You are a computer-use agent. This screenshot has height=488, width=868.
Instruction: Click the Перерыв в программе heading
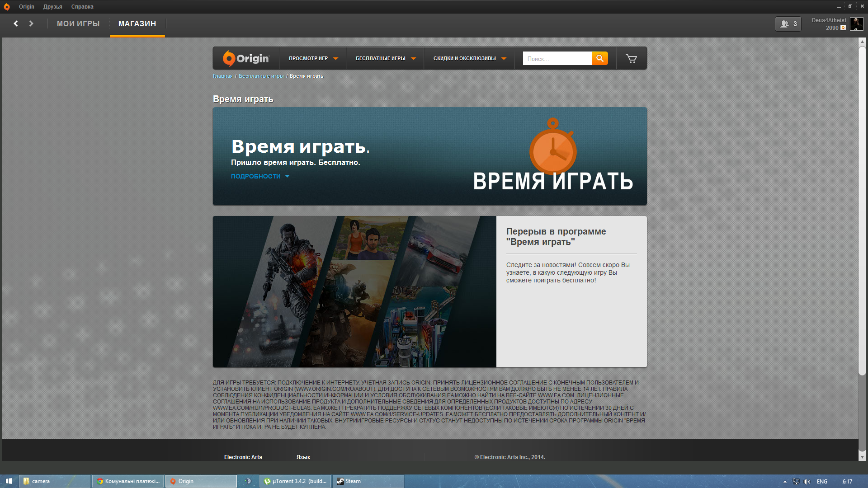[556, 236]
